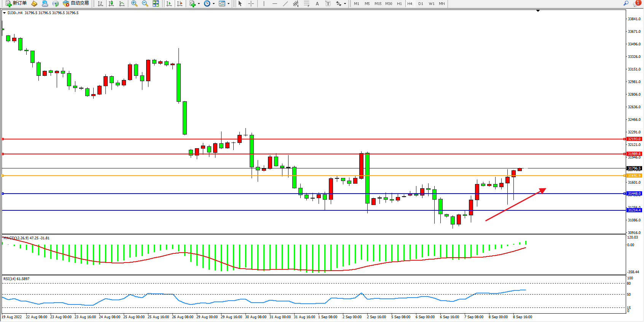
Task: Switch chart to line chart mode
Action: tap(122, 3)
